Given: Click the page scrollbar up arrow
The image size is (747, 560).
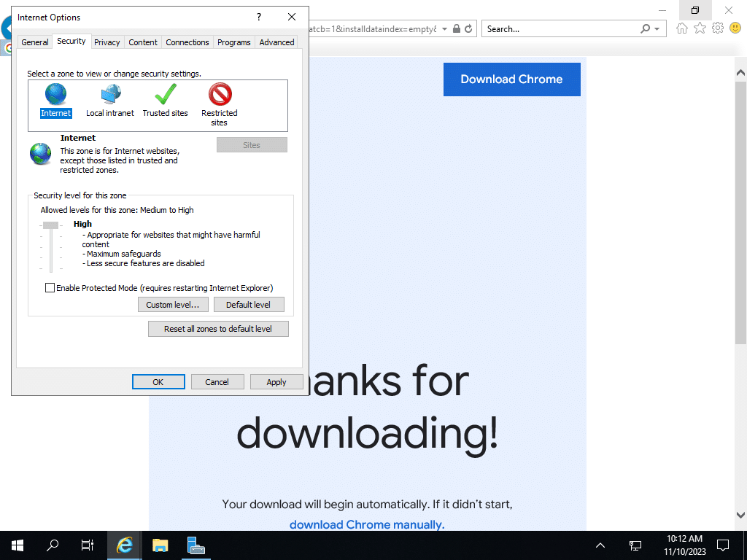Looking at the screenshot, I should [740, 72].
